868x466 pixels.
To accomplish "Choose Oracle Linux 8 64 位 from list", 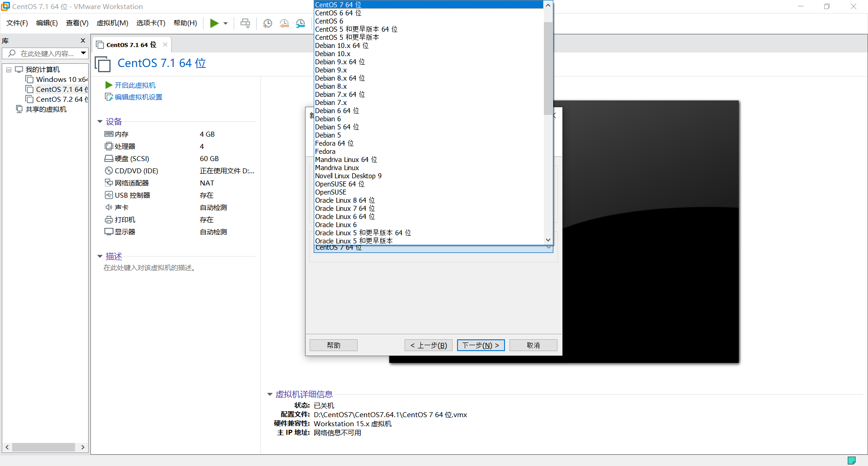I will (429, 200).
